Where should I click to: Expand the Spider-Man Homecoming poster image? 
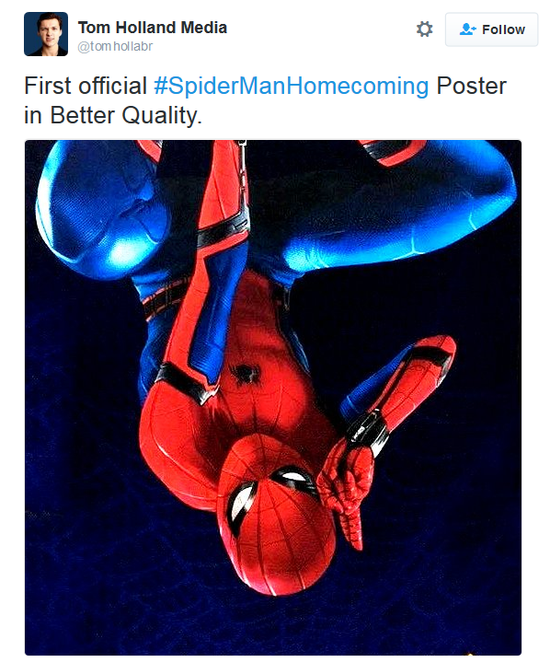(273, 397)
